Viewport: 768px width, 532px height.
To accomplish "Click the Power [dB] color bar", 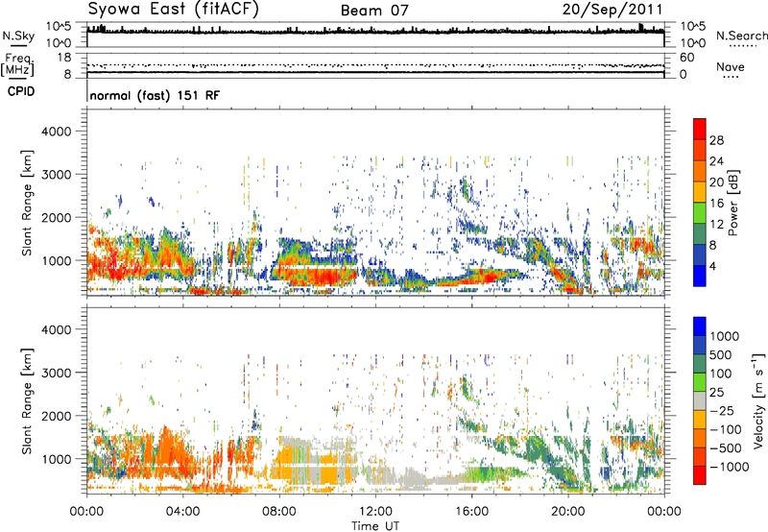I will [x=700, y=203].
